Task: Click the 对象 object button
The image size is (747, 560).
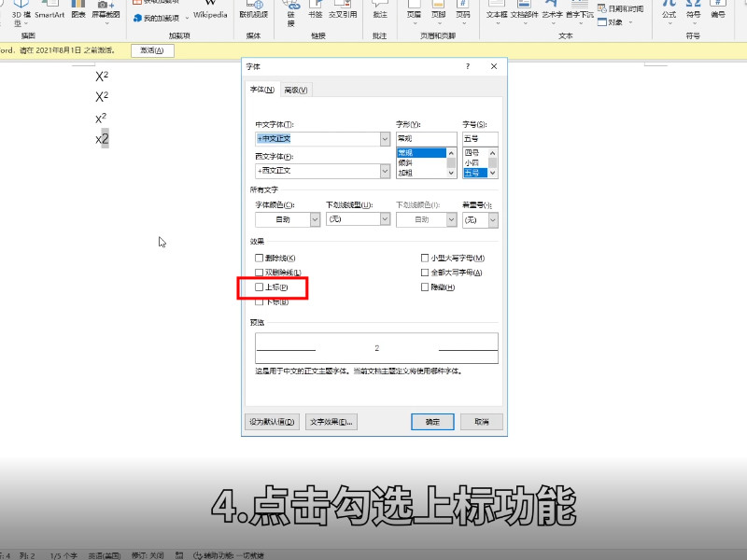Action: 611,21
